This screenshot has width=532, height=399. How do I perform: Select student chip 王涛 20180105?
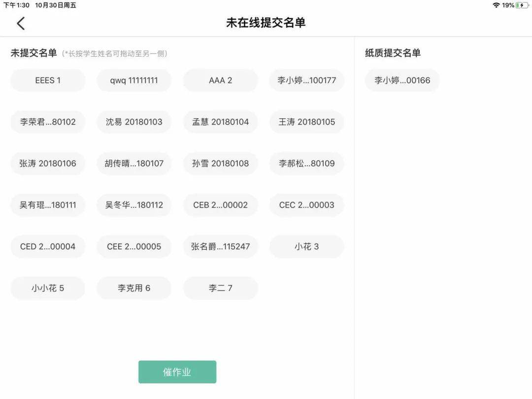307,122
